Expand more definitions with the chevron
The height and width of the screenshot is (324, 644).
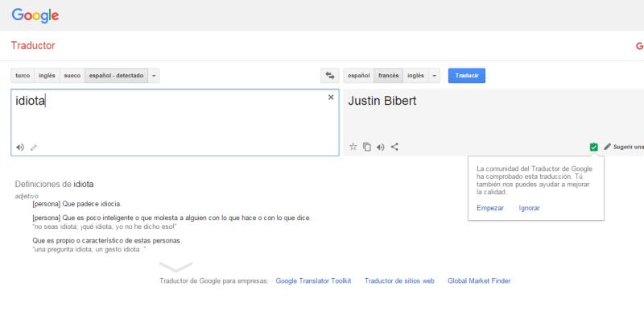(x=175, y=267)
